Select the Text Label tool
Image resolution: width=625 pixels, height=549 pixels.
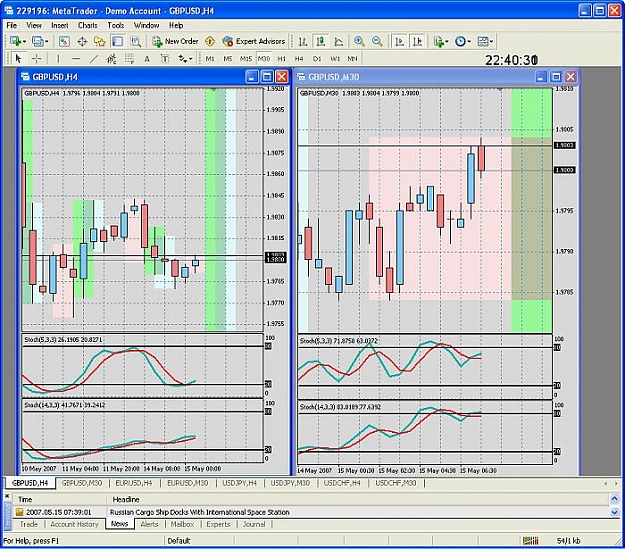[x=165, y=59]
